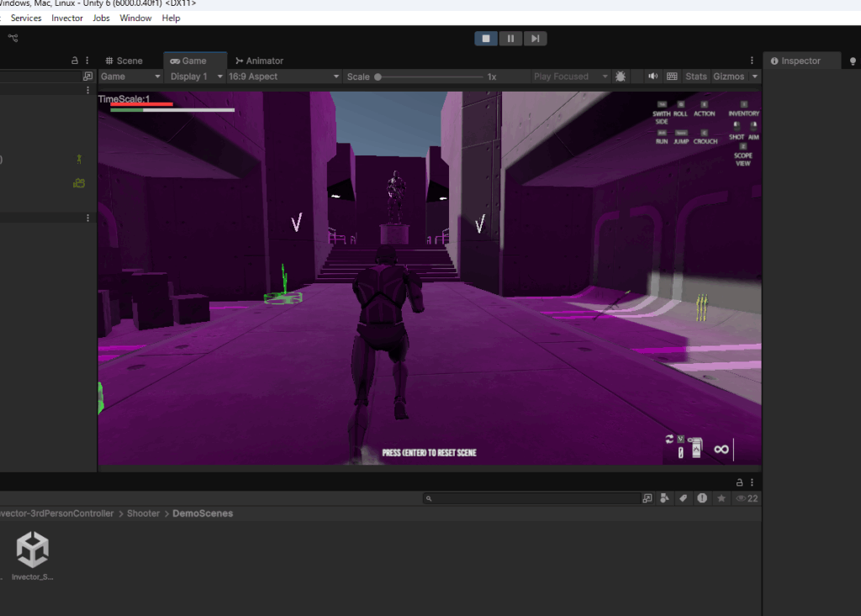Toggle the Stats overlay
Image resolution: width=861 pixels, height=616 pixels.
(696, 76)
